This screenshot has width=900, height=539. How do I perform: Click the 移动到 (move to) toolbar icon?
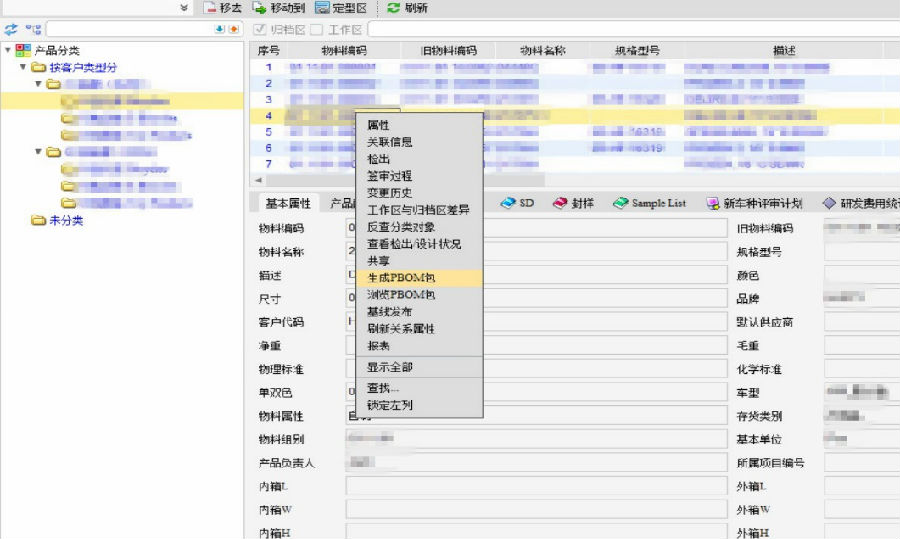[259, 7]
